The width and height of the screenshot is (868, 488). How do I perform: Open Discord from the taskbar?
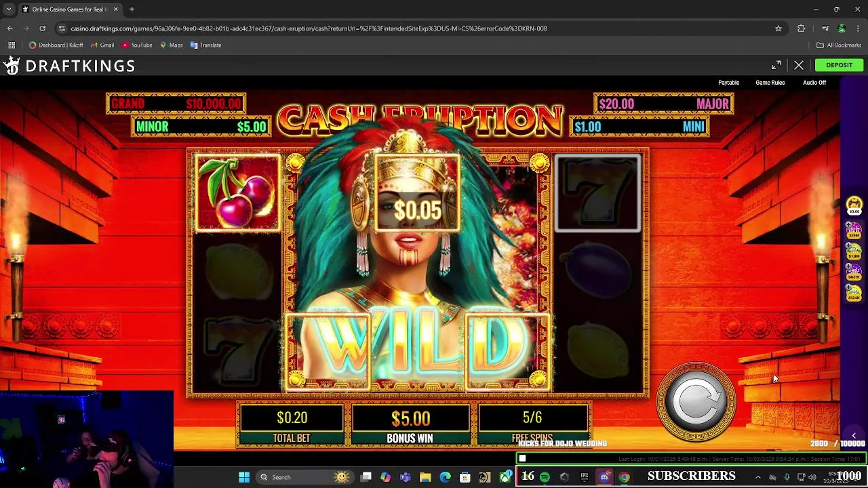pyautogui.click(x=604, y=477)
